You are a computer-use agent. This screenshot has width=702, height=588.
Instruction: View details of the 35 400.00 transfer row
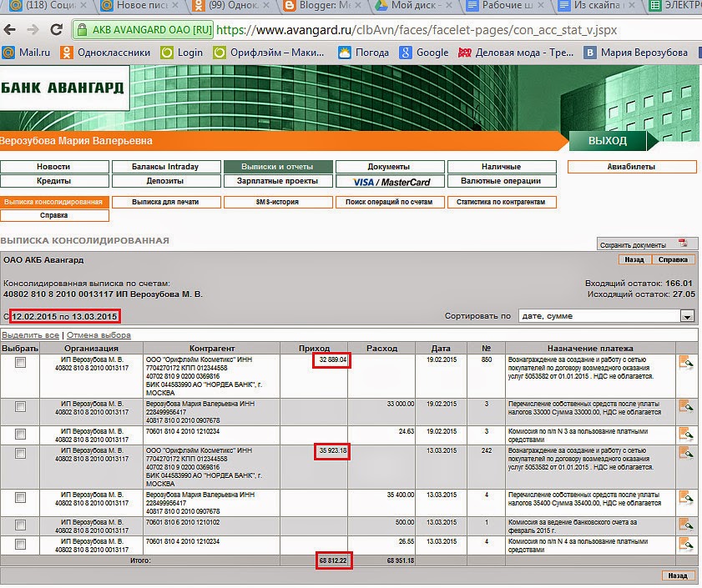click(686, 498)
